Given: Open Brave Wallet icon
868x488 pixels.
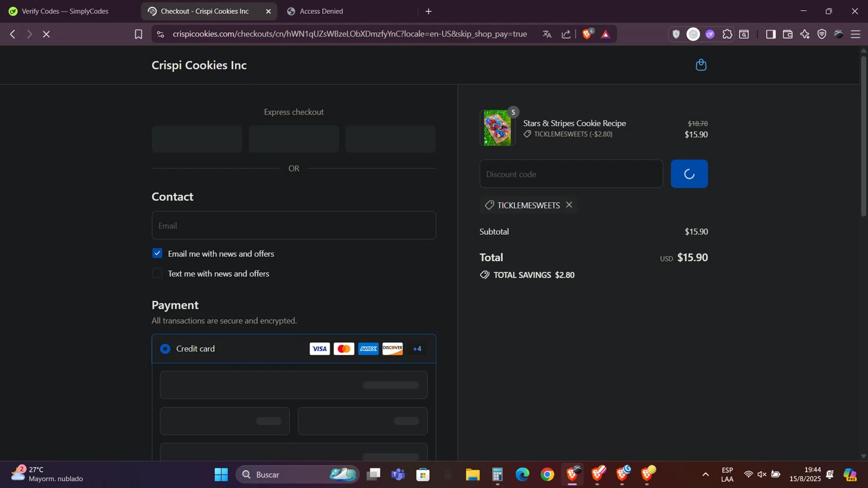Looking at the screenshot, I should (788, 34).
